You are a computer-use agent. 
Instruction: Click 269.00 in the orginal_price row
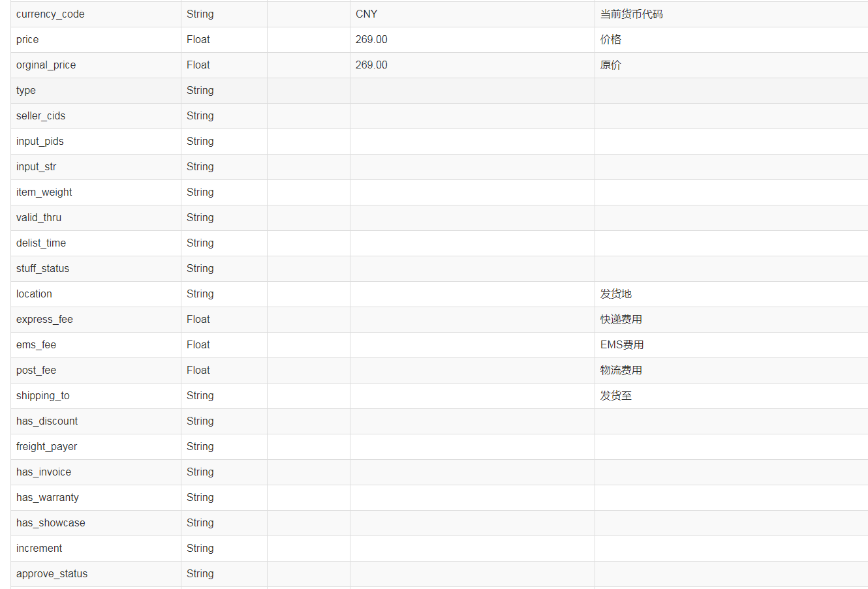click(x=371, y=65)
